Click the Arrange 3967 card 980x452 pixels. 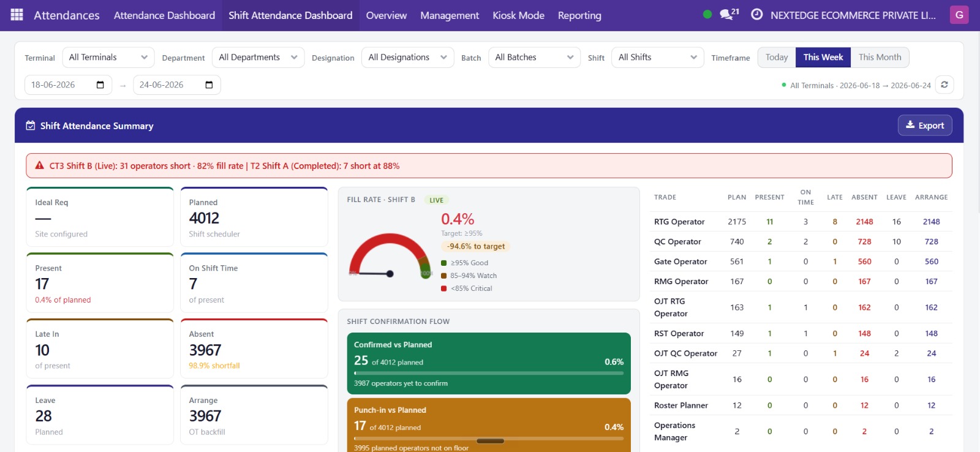point(254,415)
